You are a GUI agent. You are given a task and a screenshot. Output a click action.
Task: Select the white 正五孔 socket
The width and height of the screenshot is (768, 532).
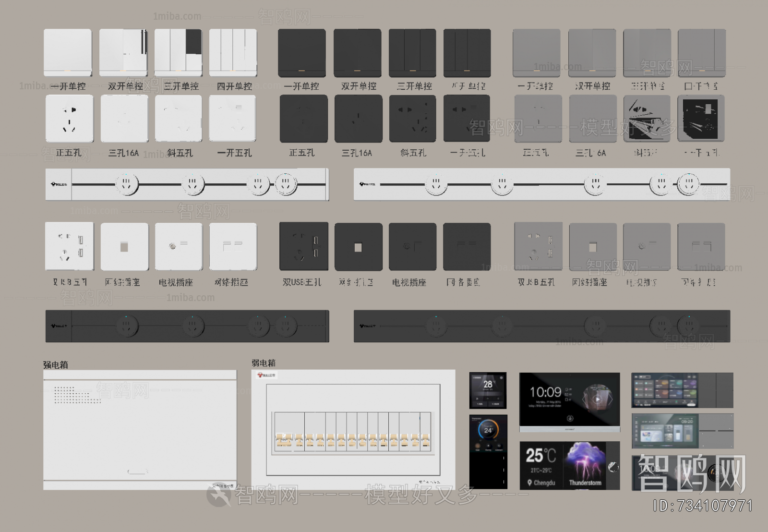point(69,119)
